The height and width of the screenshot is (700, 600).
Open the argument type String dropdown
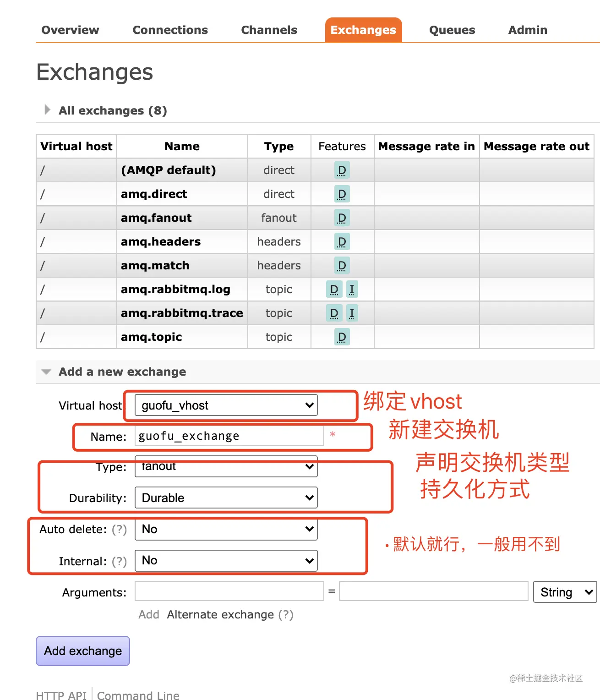[x=565, y=592]
